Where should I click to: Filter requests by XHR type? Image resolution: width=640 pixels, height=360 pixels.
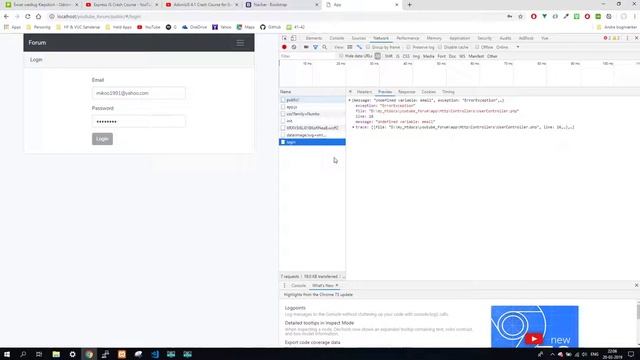[389, 56]
